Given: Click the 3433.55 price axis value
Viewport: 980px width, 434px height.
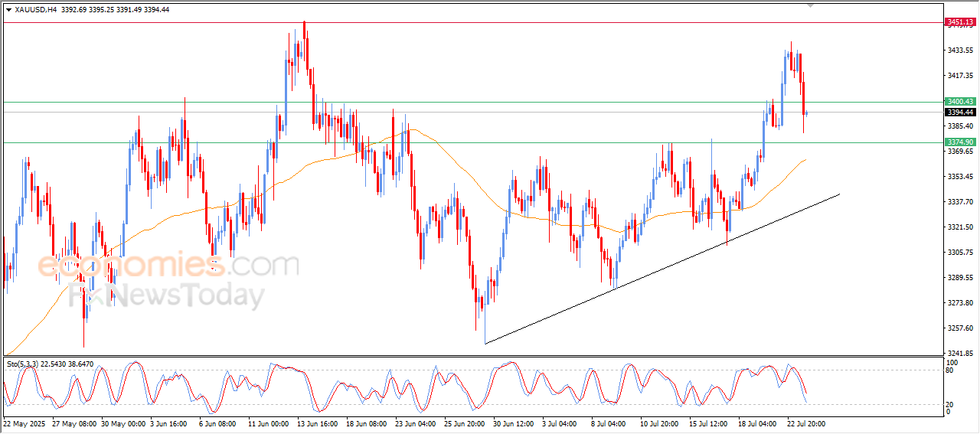Looking at the screenshot, I should (x=960, y=51).
